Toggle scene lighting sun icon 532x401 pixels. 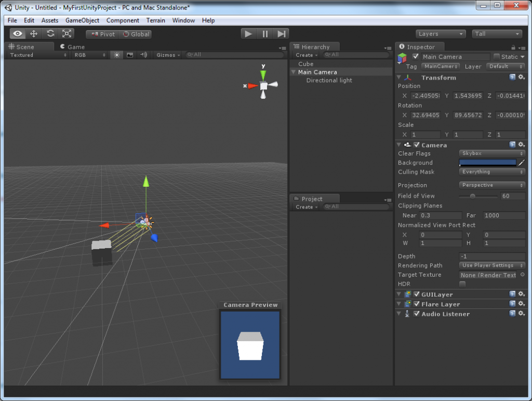[x=116, y=55]
